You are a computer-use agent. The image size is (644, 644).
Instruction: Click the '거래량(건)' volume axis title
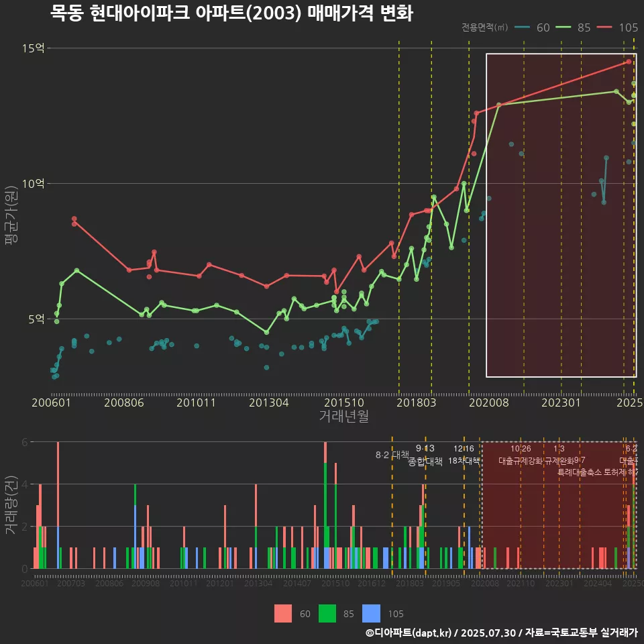tap(11, 505)
